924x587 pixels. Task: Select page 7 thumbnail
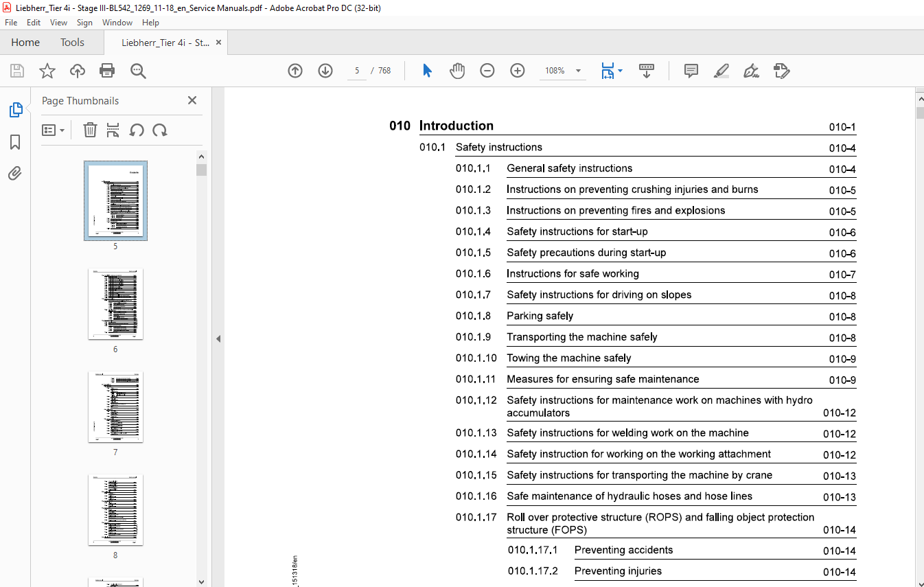coord(115,406)
